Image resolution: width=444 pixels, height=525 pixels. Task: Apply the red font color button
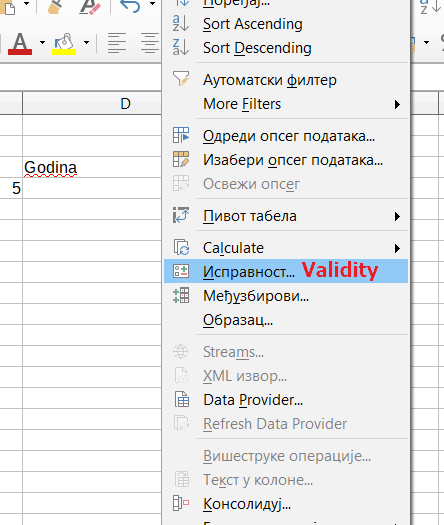click(x=20, y=43)
